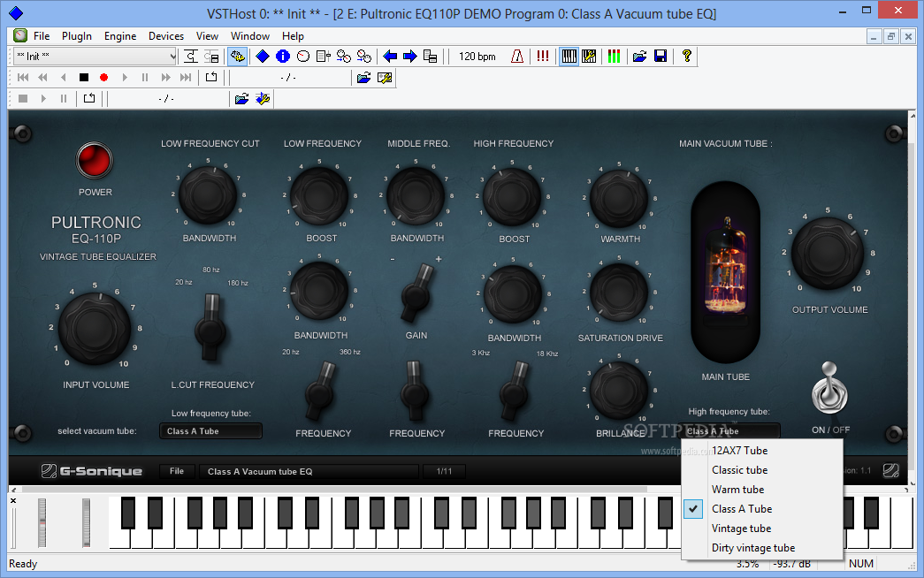
Task: Open the PlugIn menu
Action: click(x=77, y=36)
